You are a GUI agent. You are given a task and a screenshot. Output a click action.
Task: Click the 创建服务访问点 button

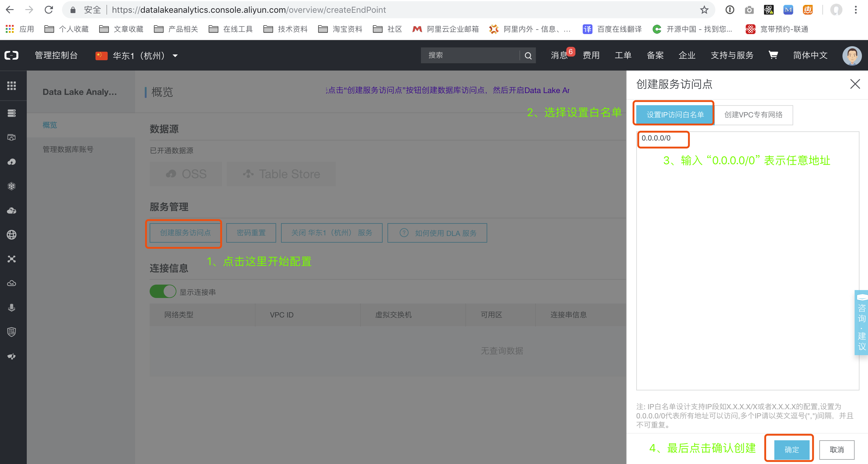[x=185, y=233]
